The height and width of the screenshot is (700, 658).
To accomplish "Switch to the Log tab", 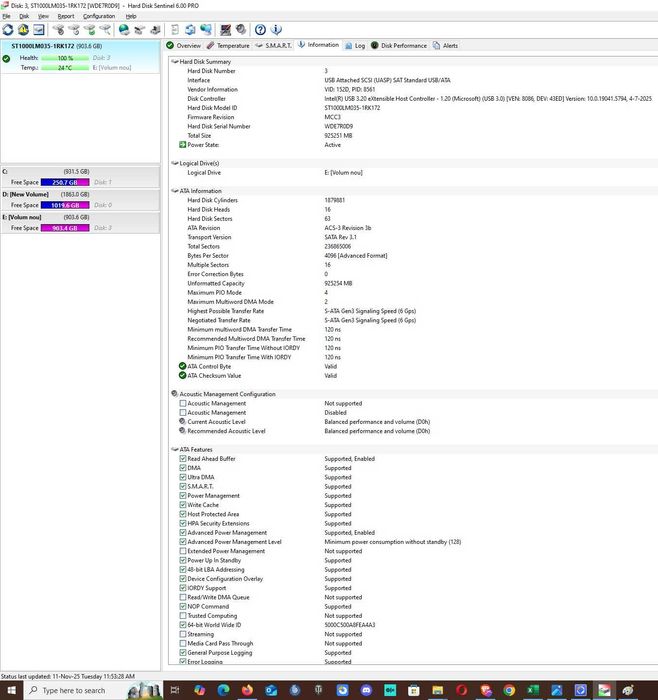I will coord(355,46).
